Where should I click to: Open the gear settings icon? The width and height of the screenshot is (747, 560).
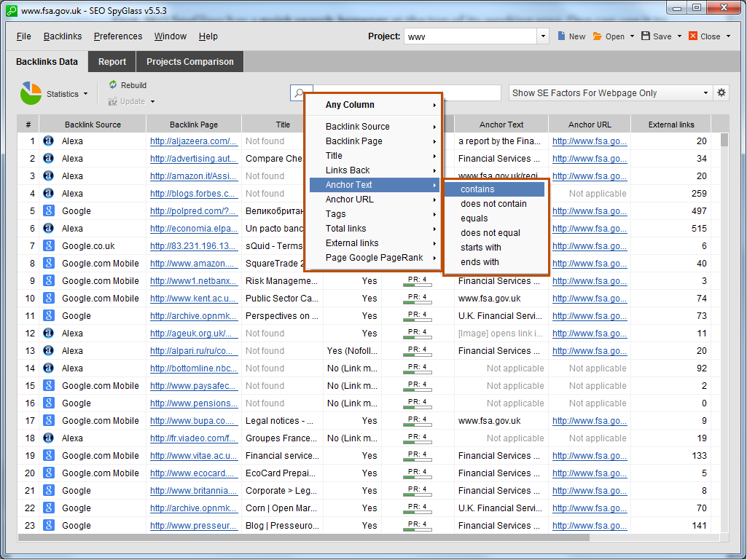(x=721, y=93)
